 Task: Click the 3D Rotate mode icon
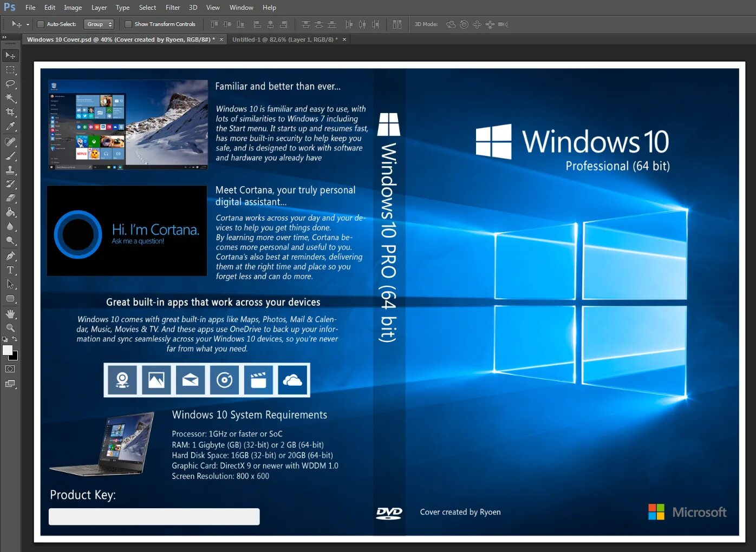point(451,24)
